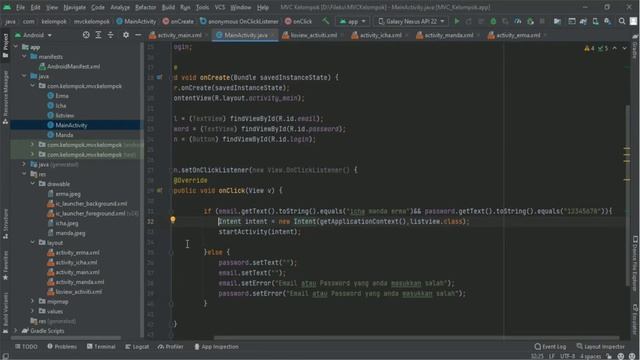Click Collapse All in the project panel
The height and width of the screenshot is (360, 640).
(110, 35)
